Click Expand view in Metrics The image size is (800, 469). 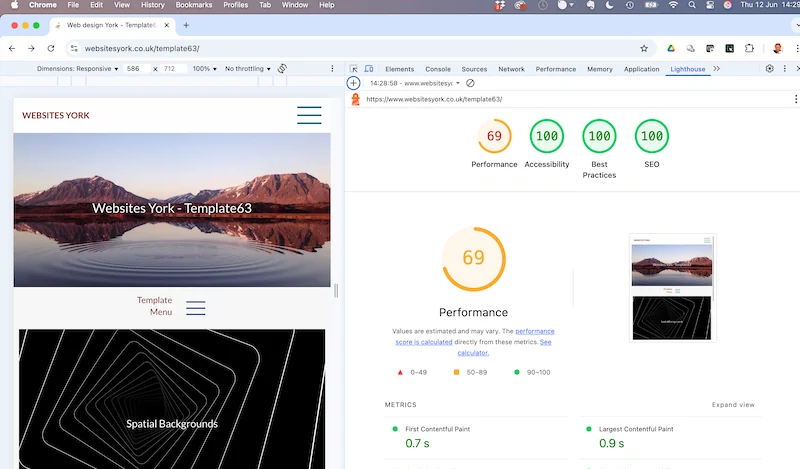coord(733,405)
